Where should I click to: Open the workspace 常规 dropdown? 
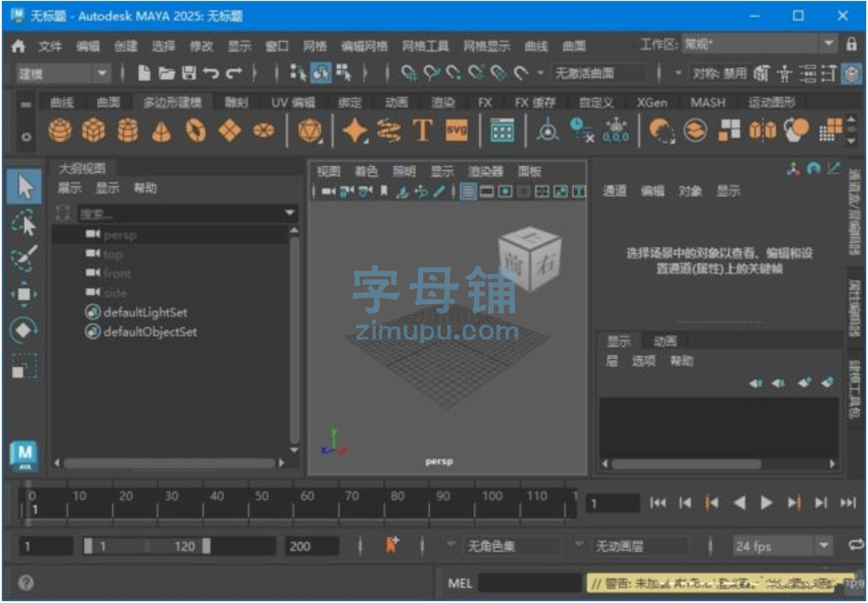click(759, 43)
